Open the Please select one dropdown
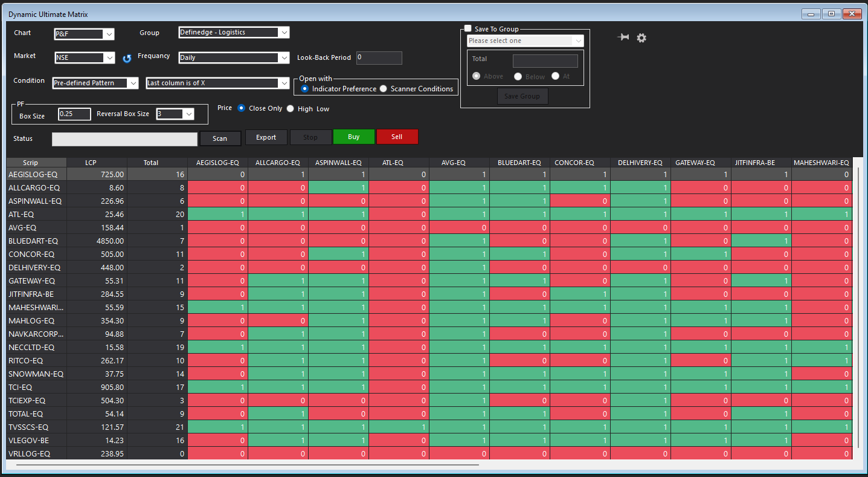The height and width of the screenshot is (477, 868). (526, 41)
